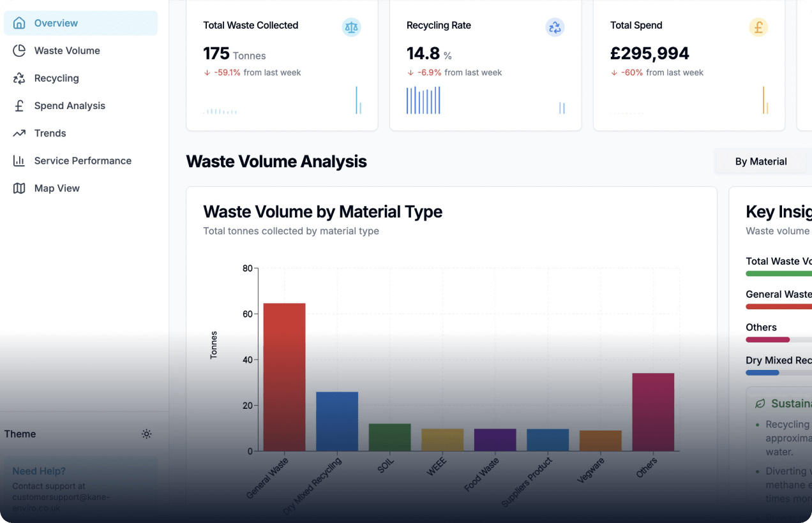Image resolution: width=812 pixels, height=523 pixels.
Task: Click the Waste Volume pie chart icon
Action: 19,50
